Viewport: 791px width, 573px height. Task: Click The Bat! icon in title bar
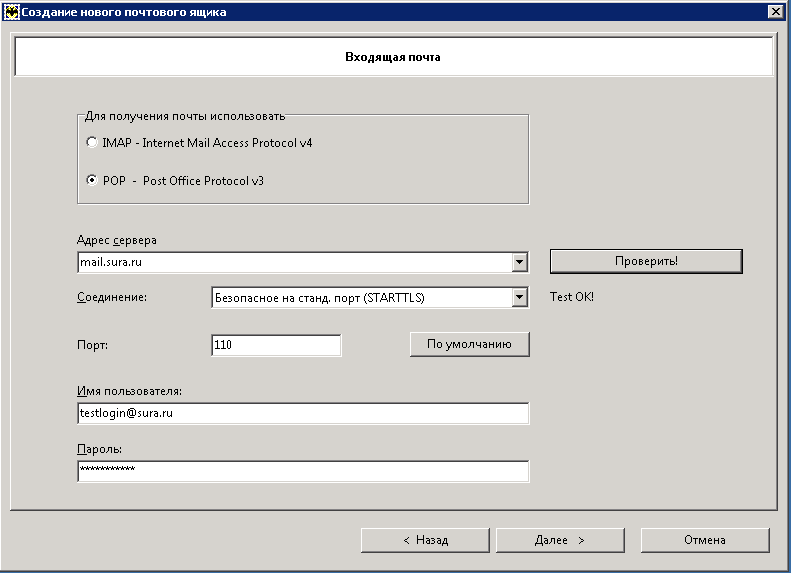click(x=12, y=12)
